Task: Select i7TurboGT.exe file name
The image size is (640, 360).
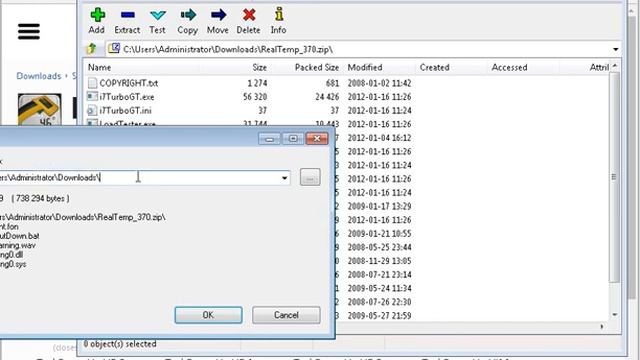Action: (127, 97)
